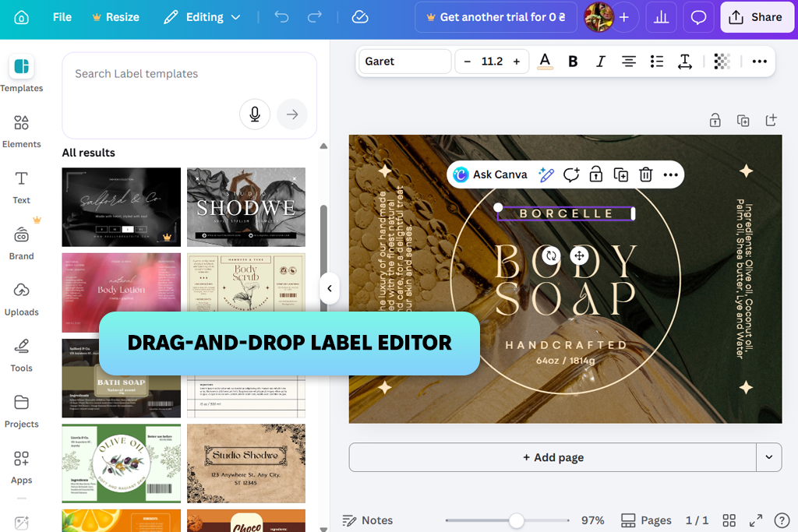Viewport: 798px width, 532px height.
Task: Open more options on floating toolbar
Action: (671, 174)
